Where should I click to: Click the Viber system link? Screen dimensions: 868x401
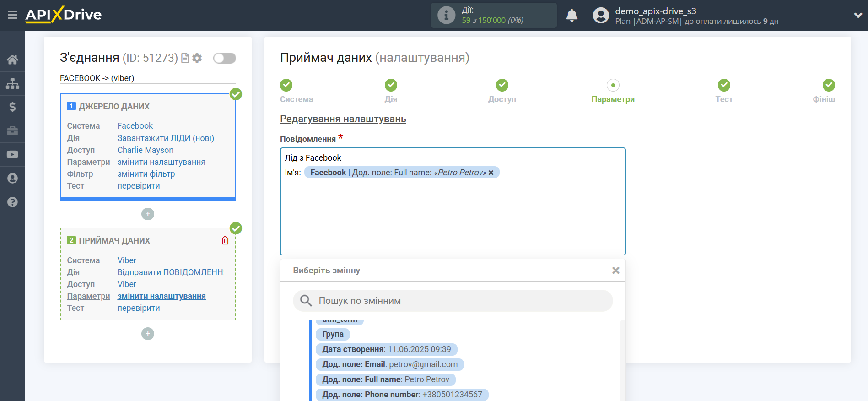pyautogui.click(x=127, y=260)
